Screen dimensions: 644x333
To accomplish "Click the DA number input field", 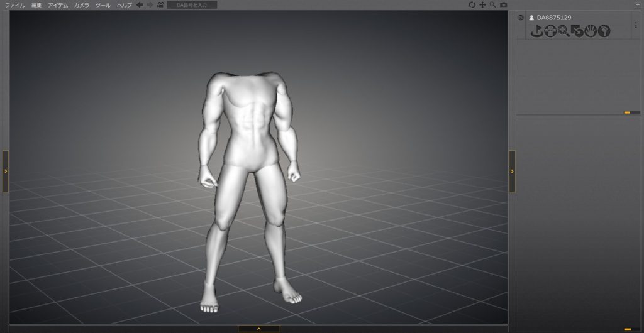I will click(192, 4).
